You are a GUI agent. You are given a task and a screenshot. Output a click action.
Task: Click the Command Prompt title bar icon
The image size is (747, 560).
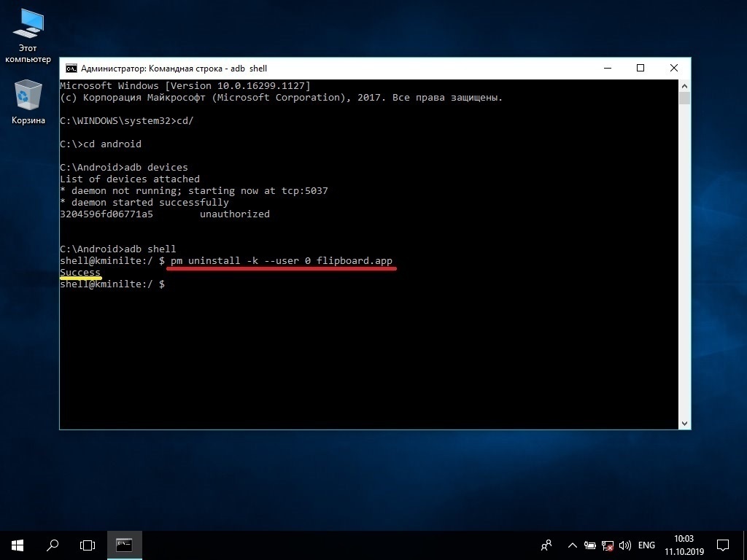pos(71,69)
